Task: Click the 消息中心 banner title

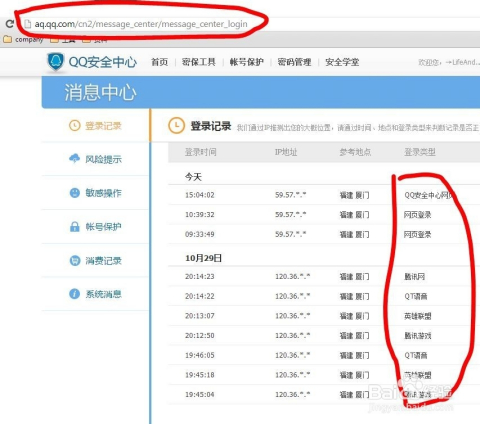Action: pos(100,92)
